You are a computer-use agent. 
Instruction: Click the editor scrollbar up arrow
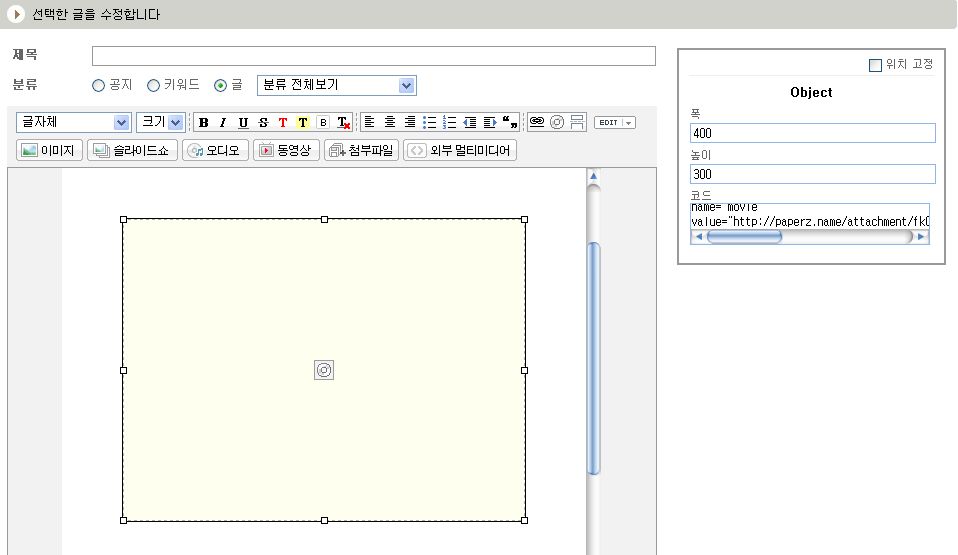(593, 176)
